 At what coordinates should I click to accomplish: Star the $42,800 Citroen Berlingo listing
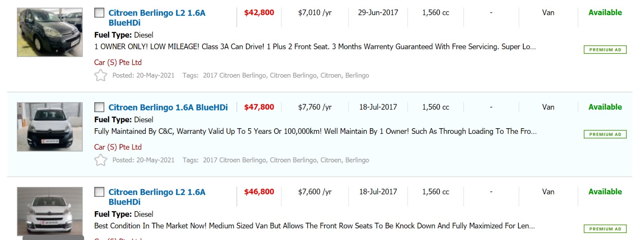pyautogui.click(x=101, y=75)
